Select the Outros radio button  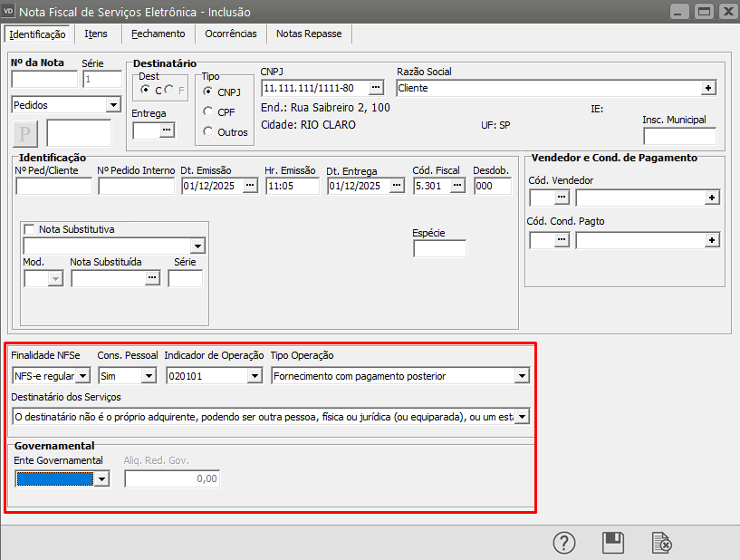point(209,132)
